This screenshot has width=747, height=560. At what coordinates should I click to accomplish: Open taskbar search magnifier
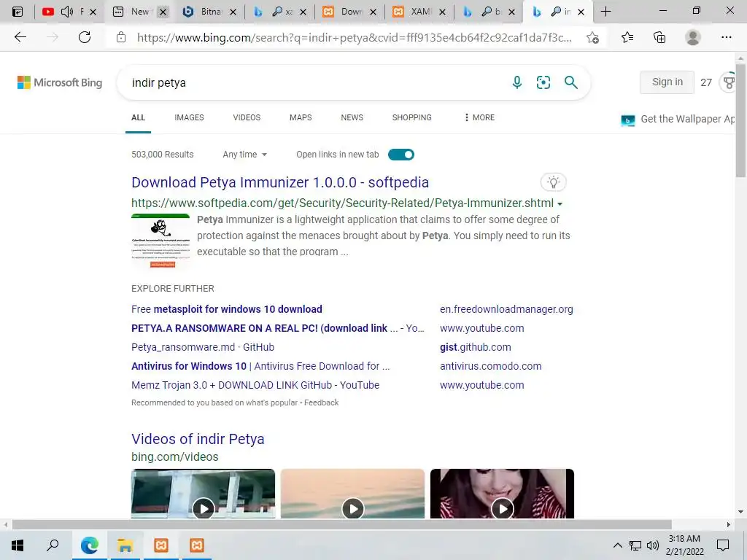(53, 545)
